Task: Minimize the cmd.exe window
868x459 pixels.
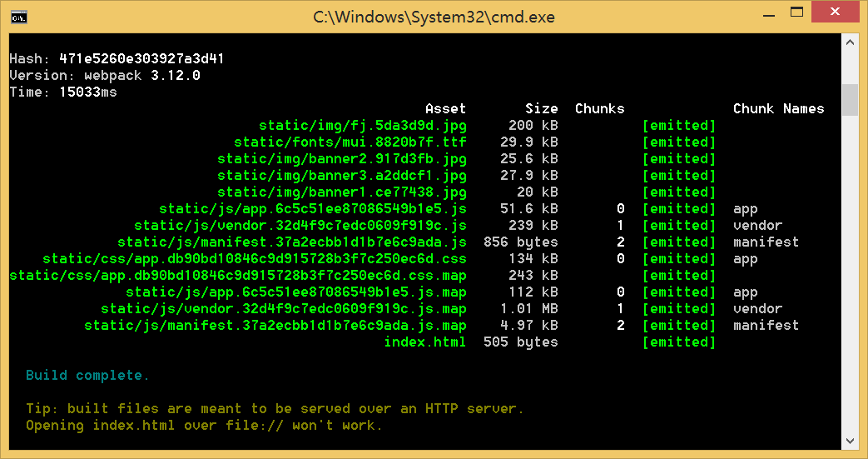Action: pyautogui.click(x=768, y=15)
